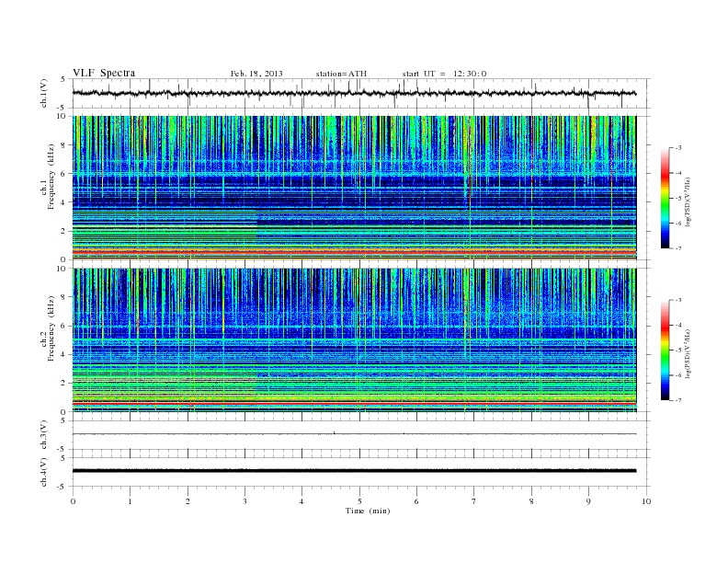Screen dimensions: 728x563
Task: Click time axis tick label "3"
Action: click(245, 501)
